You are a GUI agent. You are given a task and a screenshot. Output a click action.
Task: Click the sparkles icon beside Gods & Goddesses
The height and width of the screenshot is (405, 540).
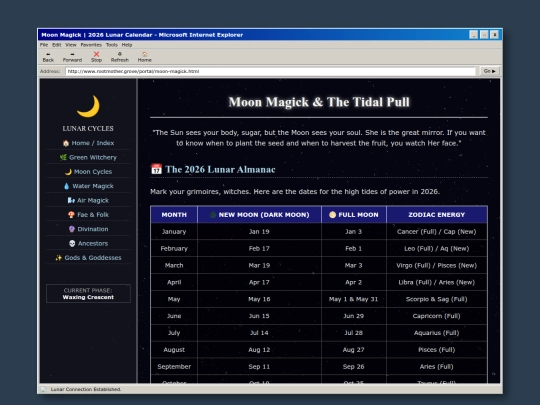pyautogui.click(x=59, y=258)
